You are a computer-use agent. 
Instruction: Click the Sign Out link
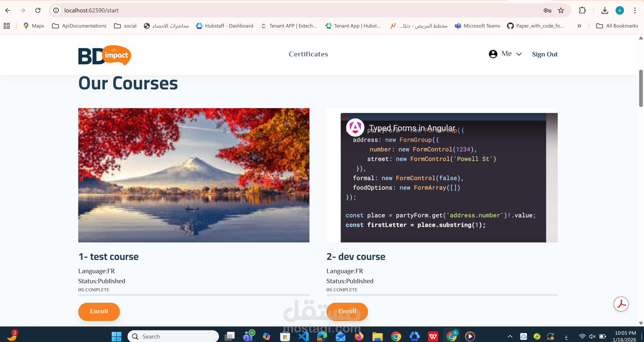pyautogui.click(x=544, y=54)
